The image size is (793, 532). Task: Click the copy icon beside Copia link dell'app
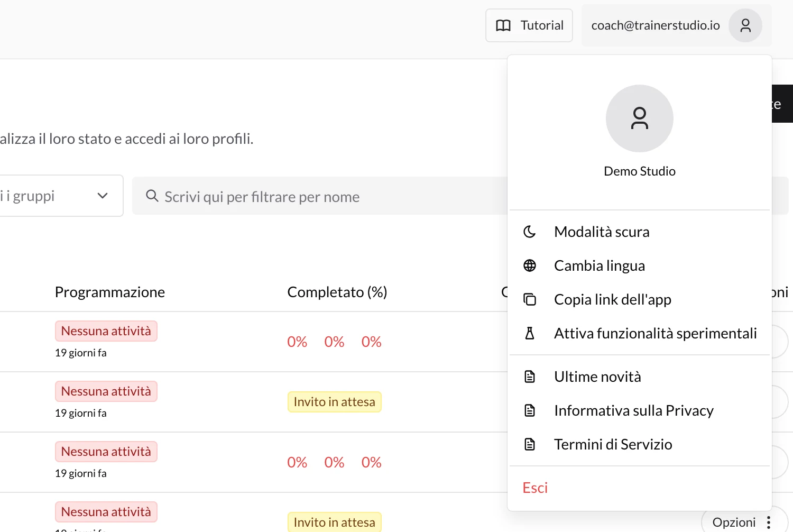coord(530,299)
